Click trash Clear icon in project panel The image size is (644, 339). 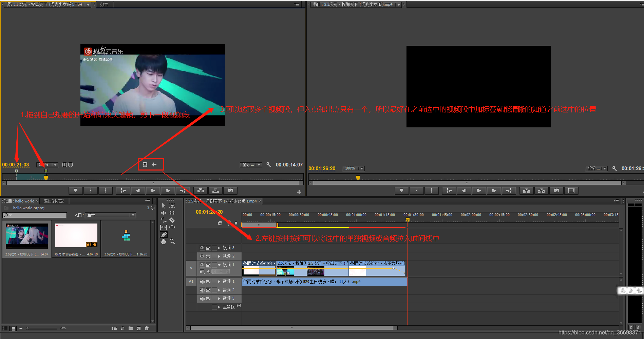pos(147,328)
